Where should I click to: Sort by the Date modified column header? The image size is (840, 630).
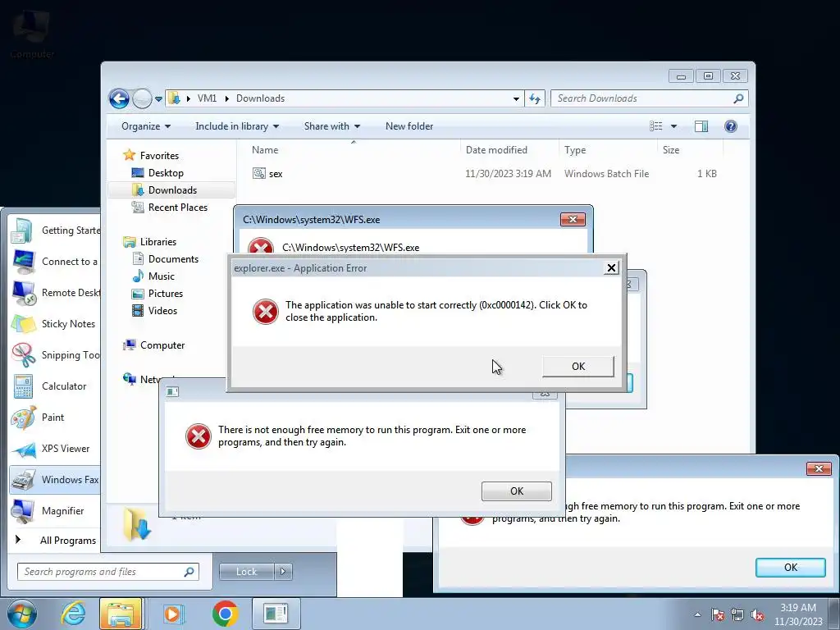(x=496, y=150)
